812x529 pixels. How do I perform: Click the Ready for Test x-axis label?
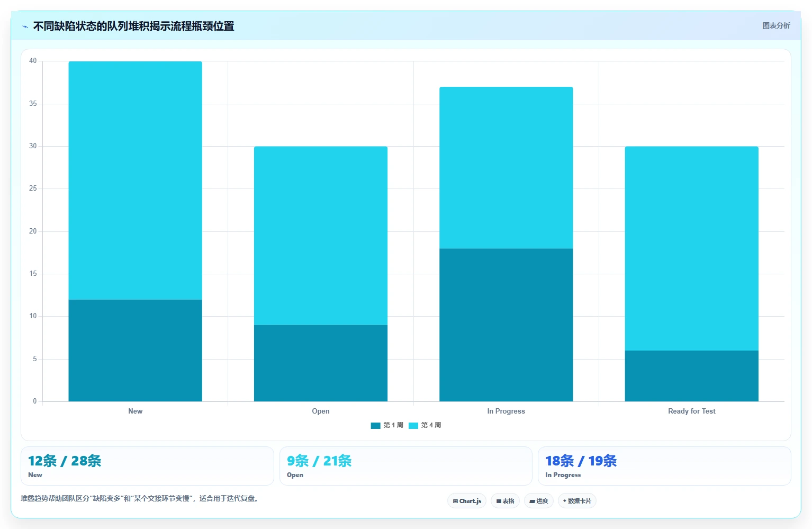click(691, 411)
